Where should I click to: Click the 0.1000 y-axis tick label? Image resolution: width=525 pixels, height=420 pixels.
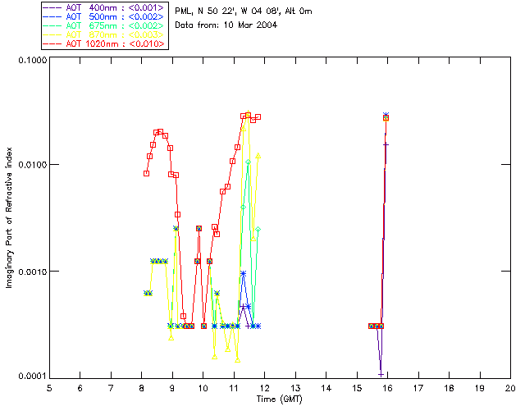pyautogui.click(x=33, y=60)
